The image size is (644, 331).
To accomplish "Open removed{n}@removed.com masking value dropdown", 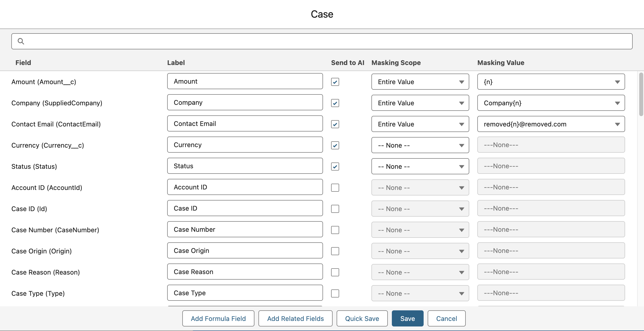I will tap(551, 124).
